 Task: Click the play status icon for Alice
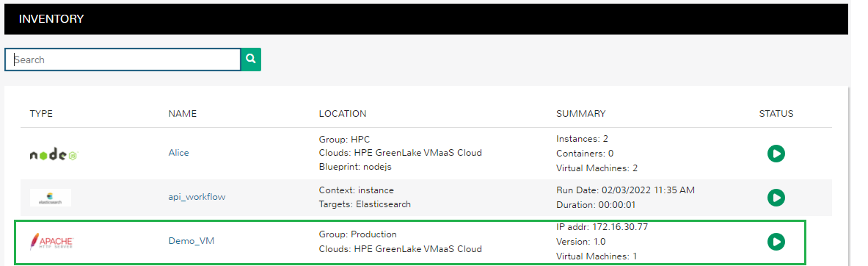pos(776,154)
